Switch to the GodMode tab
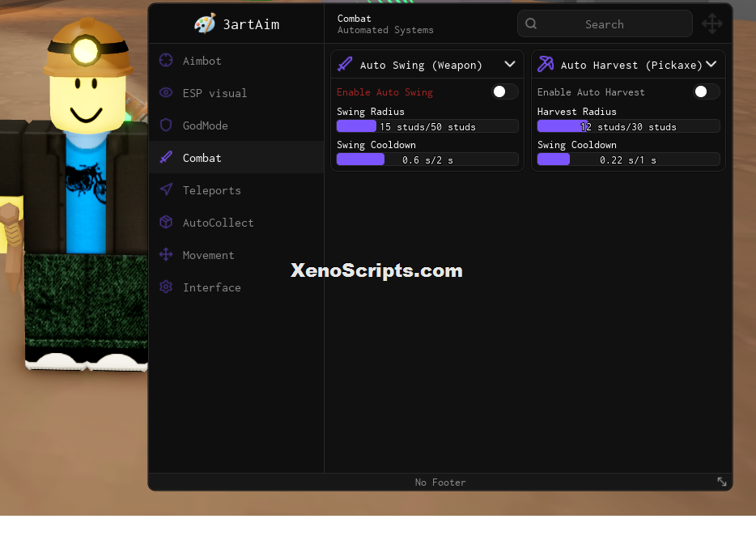 [x=236, y=125]
